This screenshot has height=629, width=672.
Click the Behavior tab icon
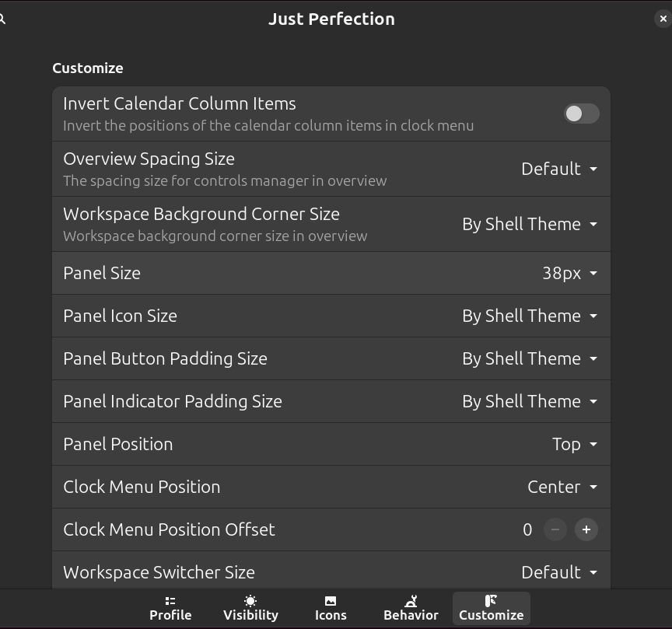click(x=411, y=601)
